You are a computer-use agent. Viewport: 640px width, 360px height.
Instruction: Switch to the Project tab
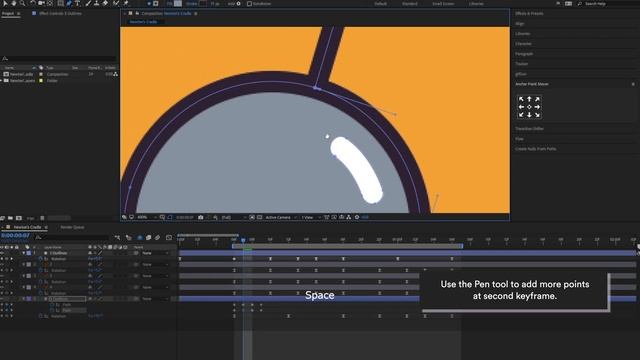click(x=8, y=13)
